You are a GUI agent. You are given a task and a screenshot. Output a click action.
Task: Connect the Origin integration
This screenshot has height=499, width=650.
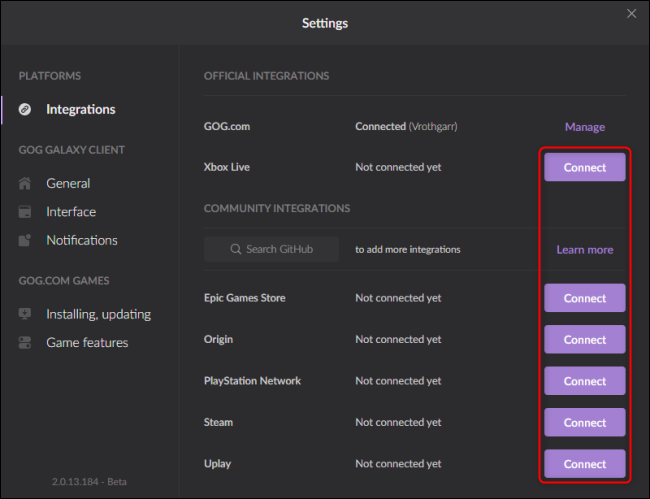(x=584, y=340)
